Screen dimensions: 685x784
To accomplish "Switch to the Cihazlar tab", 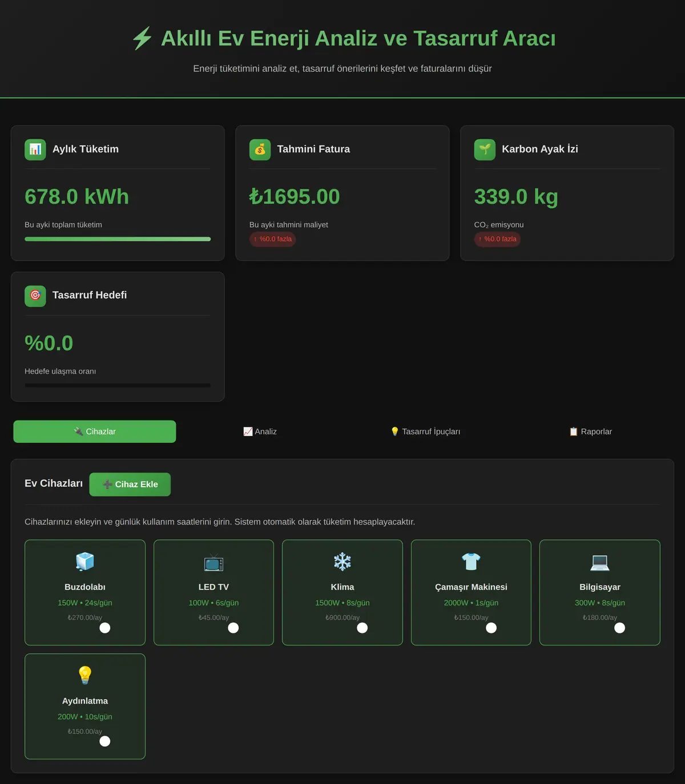I will pyautogui.click(x=95, y=431).
